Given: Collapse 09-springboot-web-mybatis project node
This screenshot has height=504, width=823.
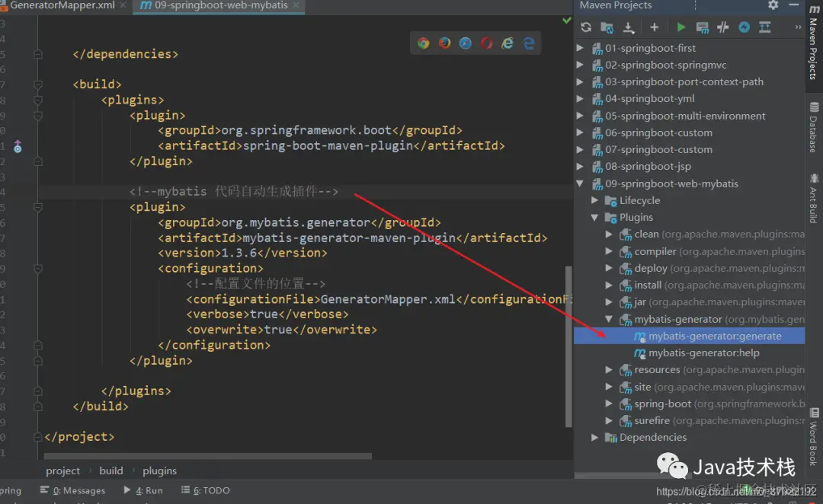Looking at the screenshot, I should [580, 183].
